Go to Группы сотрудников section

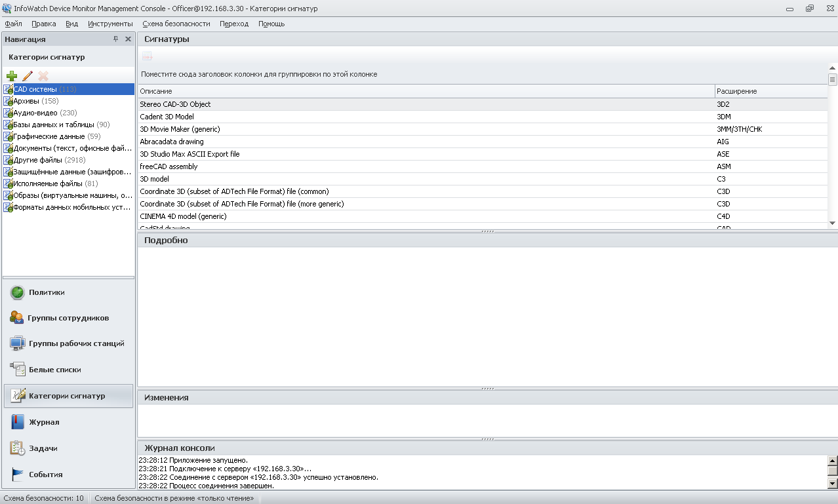coord(68,318)
